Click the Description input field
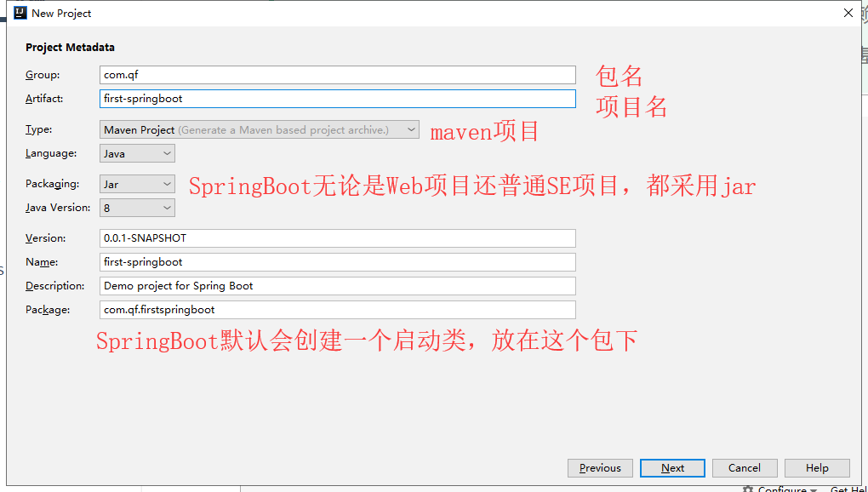The image size is (868, 492). [x=338, y=285]
